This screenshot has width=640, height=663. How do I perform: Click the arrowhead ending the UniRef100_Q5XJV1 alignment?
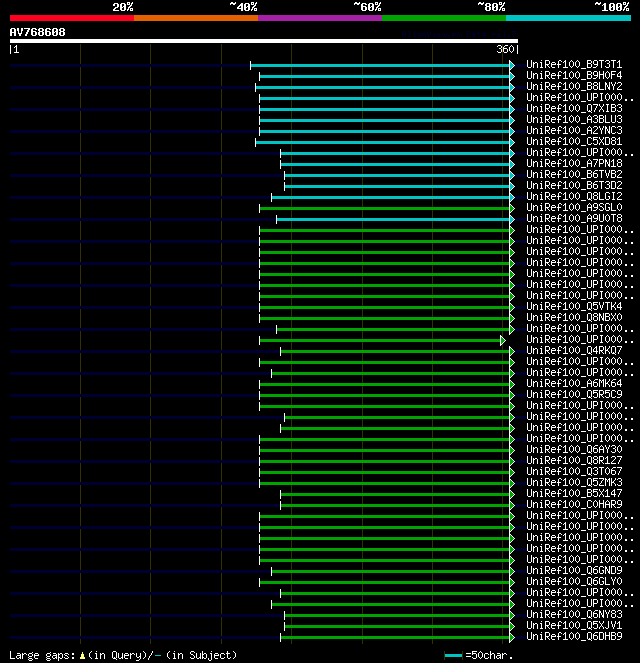pyautogui.click(x=512, y=626)
